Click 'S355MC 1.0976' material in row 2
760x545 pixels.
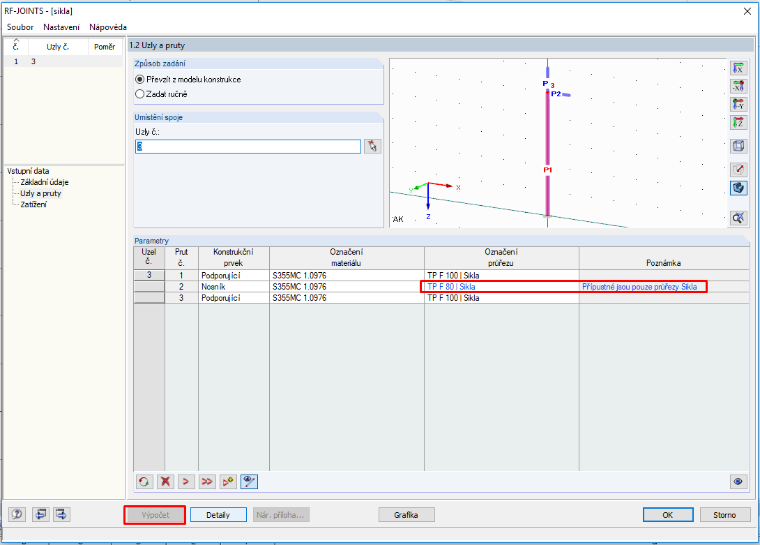(347, 287)
